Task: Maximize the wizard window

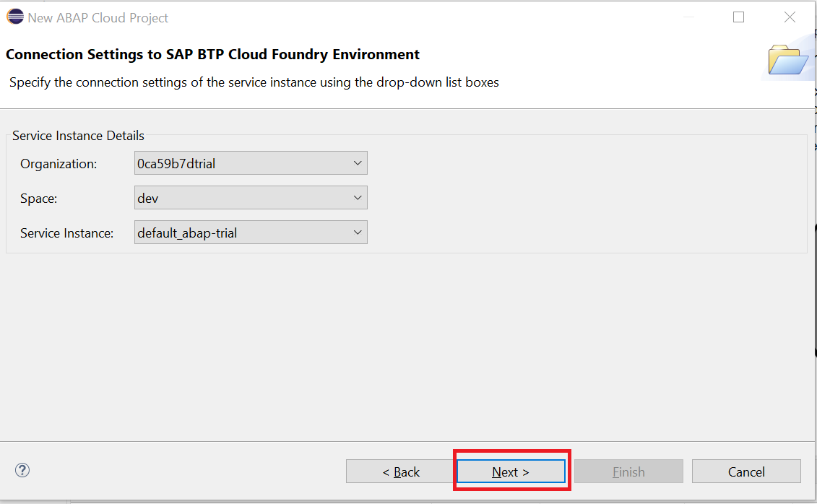Action: [x=738, y=17]
